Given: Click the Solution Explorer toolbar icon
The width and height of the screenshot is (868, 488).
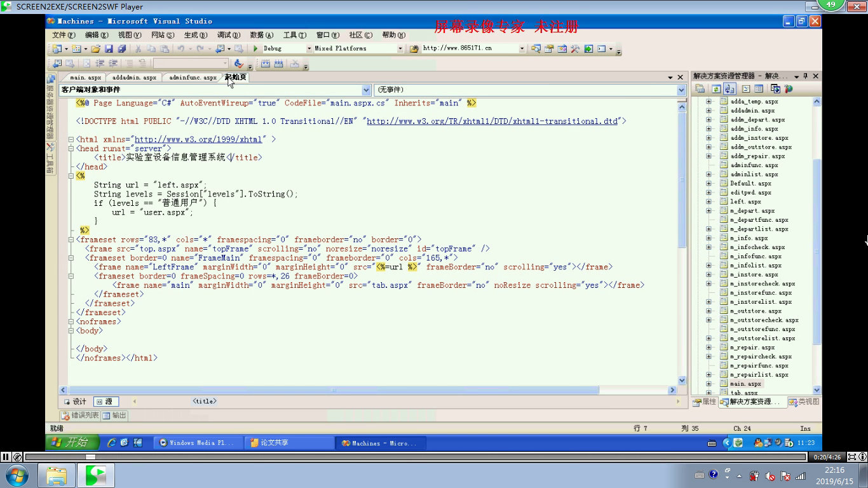Looking at the screenshot, I should pyautogui.click(x=536, y=48).
